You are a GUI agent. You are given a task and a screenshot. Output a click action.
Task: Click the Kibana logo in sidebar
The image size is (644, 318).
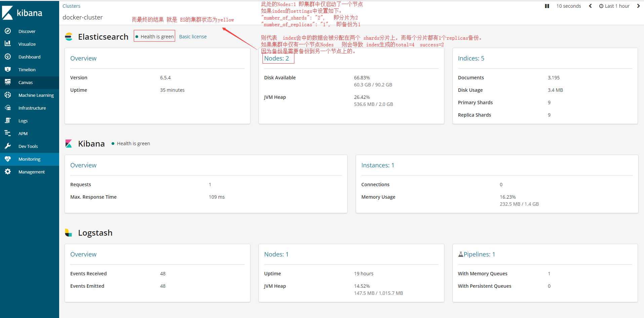click(22, 13)
